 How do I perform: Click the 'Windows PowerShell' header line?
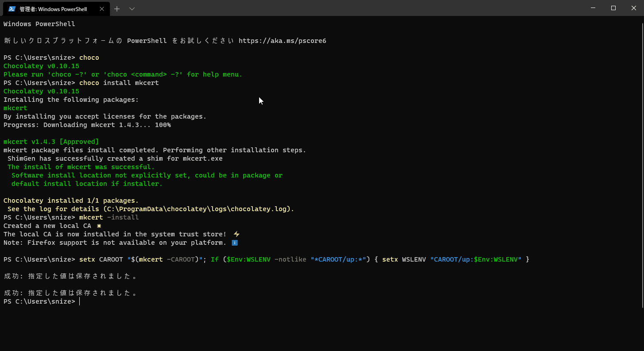(39, 24)
